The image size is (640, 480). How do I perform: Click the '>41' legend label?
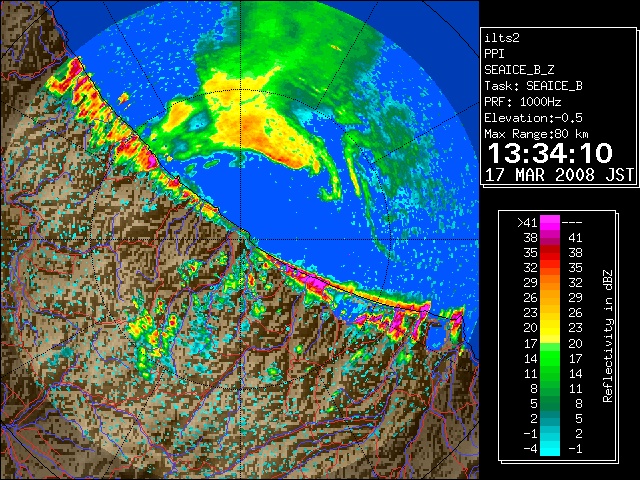[527, 222]
